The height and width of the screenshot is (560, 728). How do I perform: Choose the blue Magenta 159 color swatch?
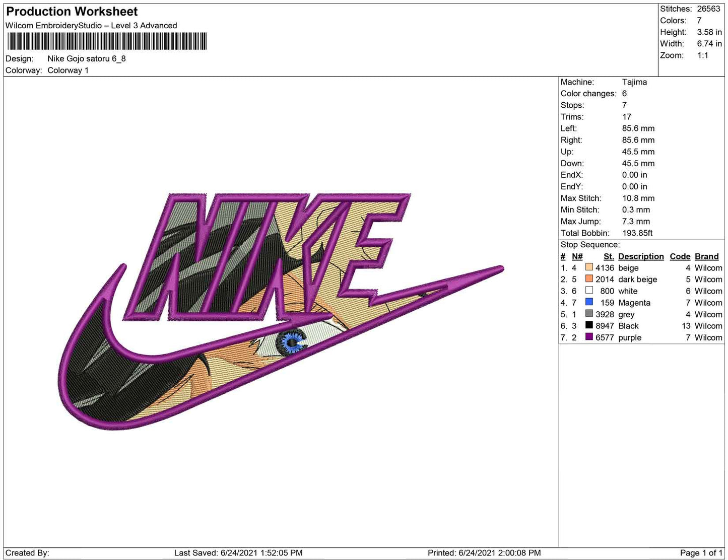[x=589, y=302]
